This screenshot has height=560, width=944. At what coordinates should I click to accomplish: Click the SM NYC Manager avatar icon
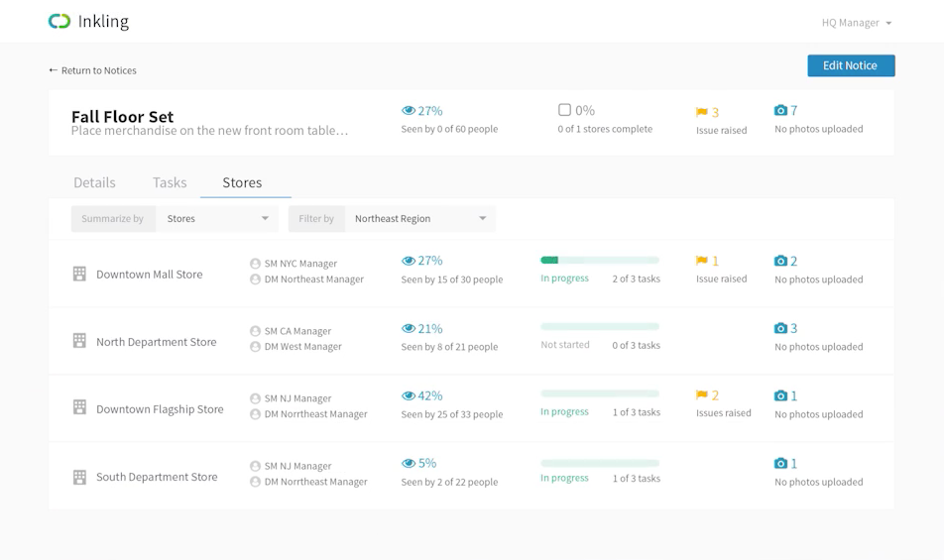(255, 264)
